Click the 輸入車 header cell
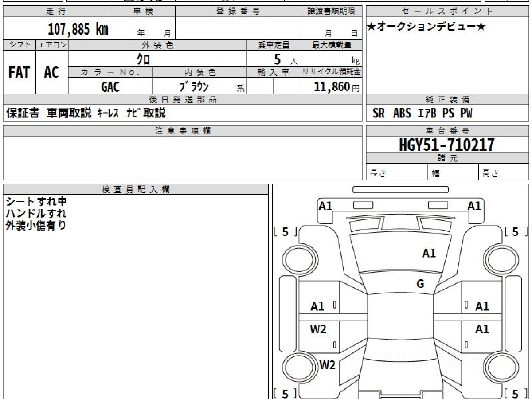Screen dimensions: 532x399 [x=274, y=72]
